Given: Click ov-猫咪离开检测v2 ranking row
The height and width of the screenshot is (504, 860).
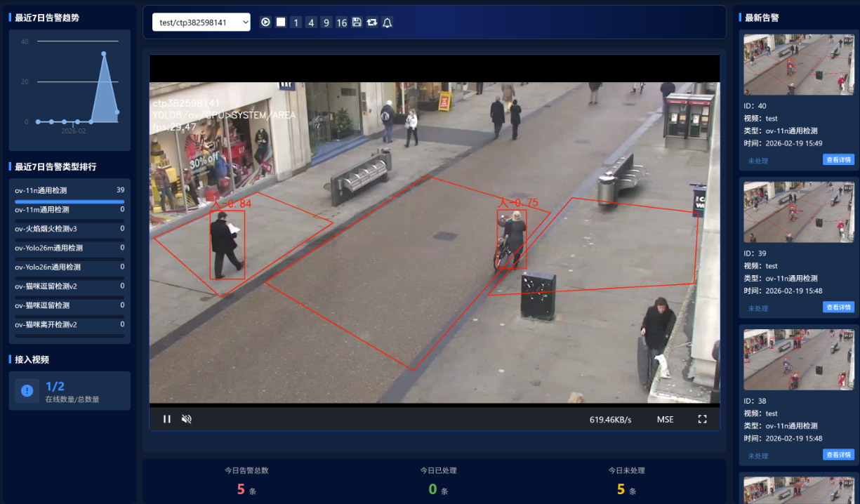Looking at the screenshot, I should coord(70,328).
